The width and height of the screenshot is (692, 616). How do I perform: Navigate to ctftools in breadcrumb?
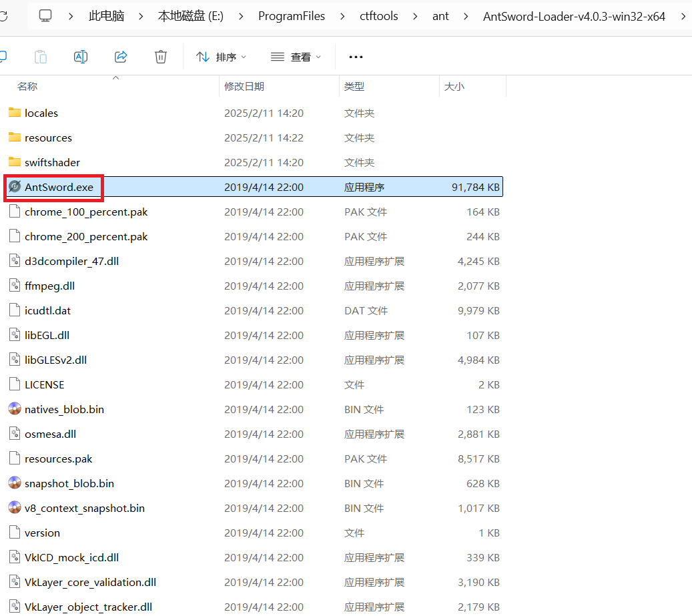point(378,16)
